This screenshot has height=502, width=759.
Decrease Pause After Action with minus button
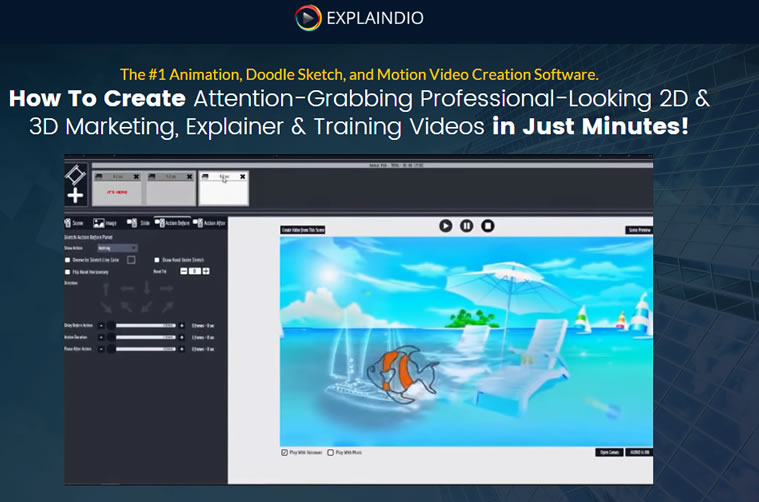[x=101, y=349]
